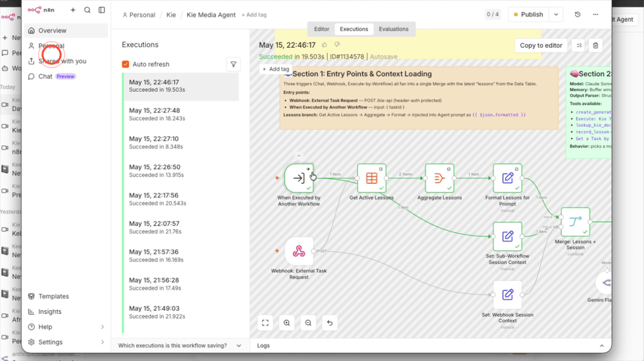
Task: Select the Format Lessons for Prompt node
Action: click(x=507, y=178)
